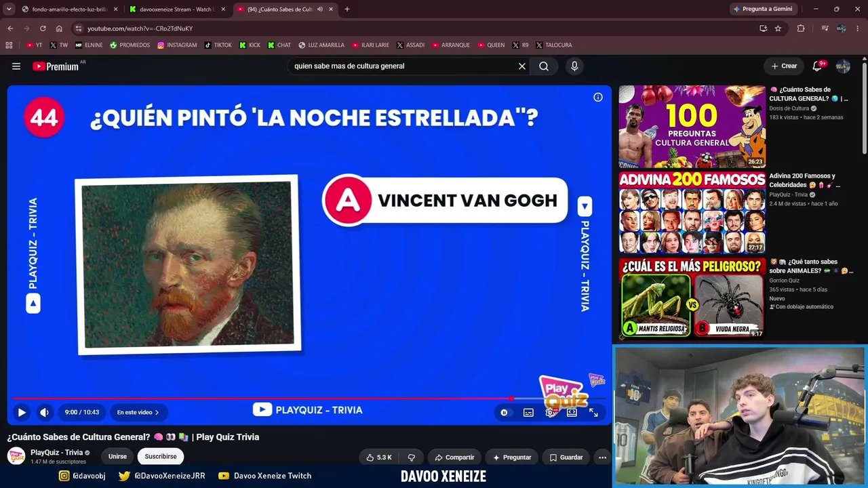This screenshot has height=488, width=868.
Task: Open the apps grid in bookmarks bar
Action: [9, 45]
